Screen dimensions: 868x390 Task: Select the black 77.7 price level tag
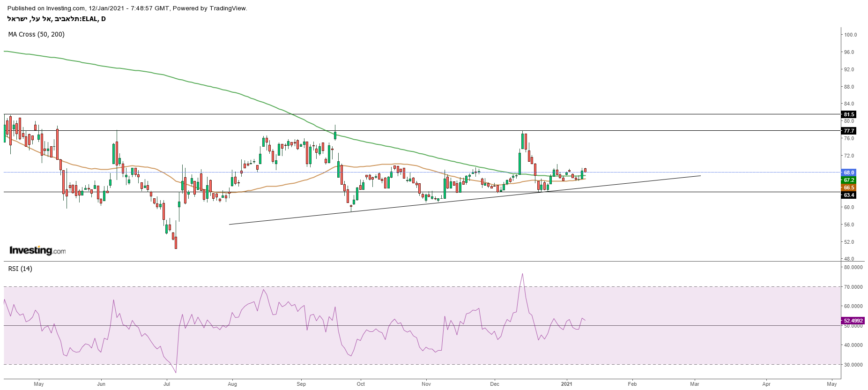tap(849, 131)
